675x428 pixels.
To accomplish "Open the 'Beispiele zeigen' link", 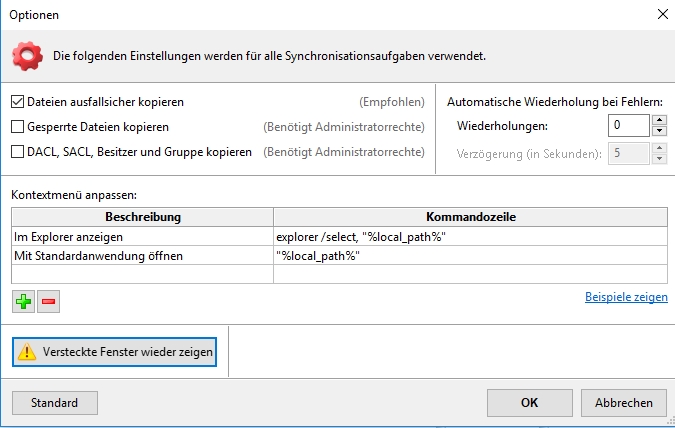I will coord(626,297).
